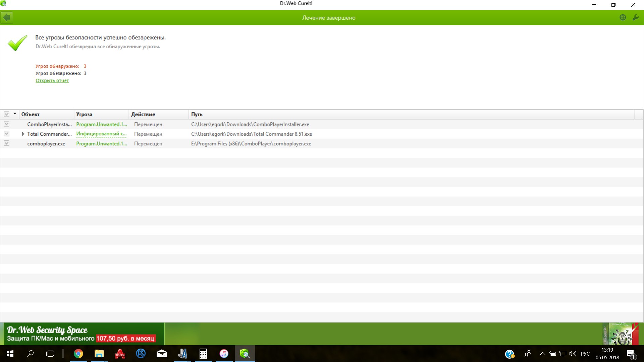
Task: Open scan settings wrench icon
Action: (x=636, y=17)
